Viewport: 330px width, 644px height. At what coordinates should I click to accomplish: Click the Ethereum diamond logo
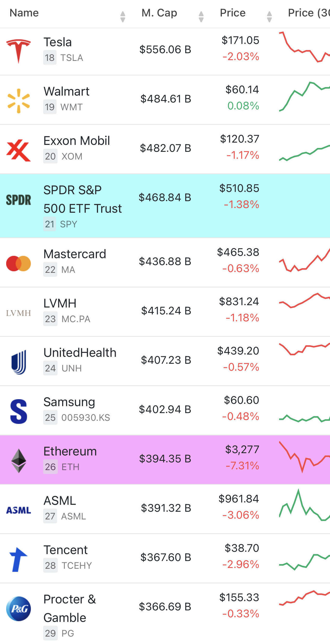point(18,461)
